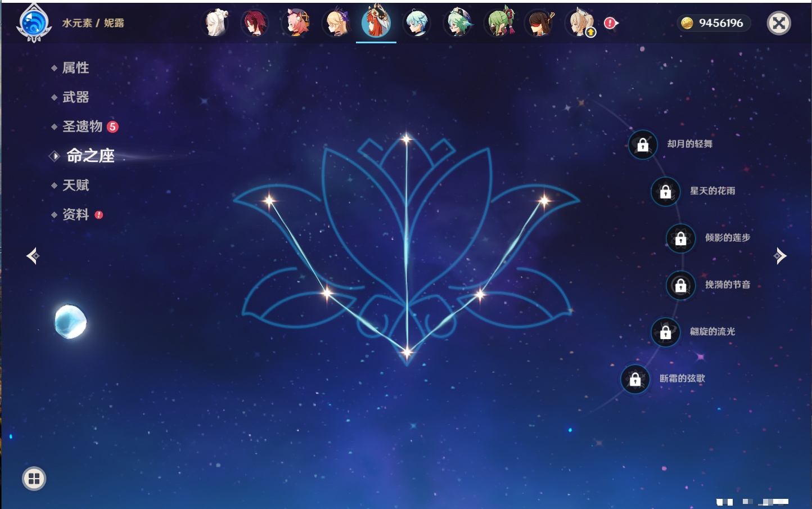Viewport: 812px width, 509px height.
Task: Select the pink-haired character avatar
Action: [296, 23]
